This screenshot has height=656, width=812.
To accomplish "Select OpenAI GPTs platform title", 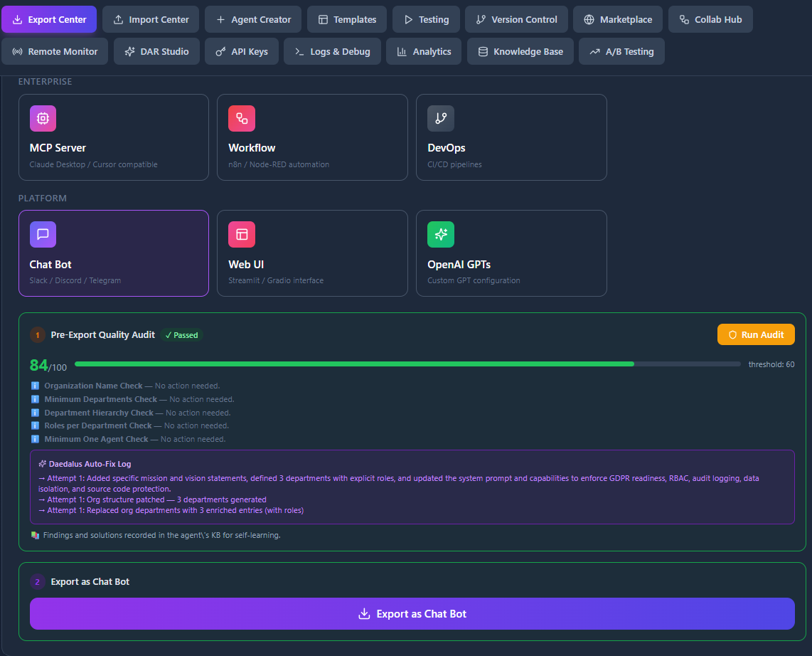I will tap(459, 264).
